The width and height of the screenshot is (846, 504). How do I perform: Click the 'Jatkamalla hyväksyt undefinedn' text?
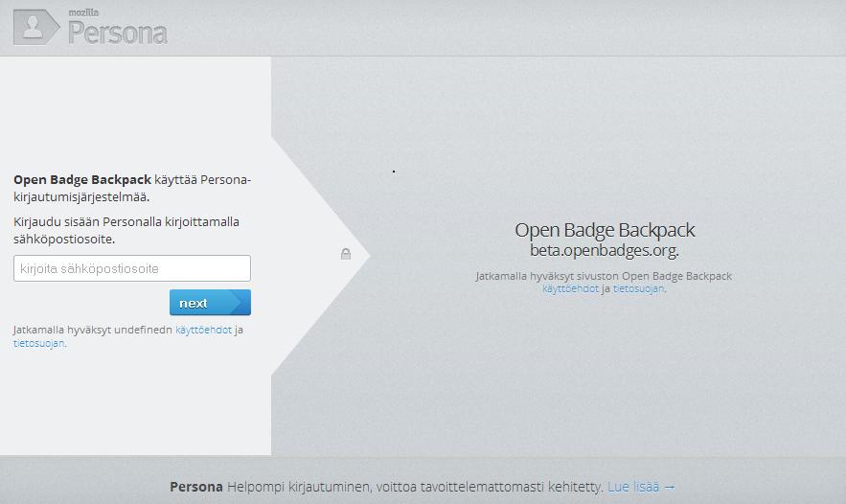click(x=93, y=330)
